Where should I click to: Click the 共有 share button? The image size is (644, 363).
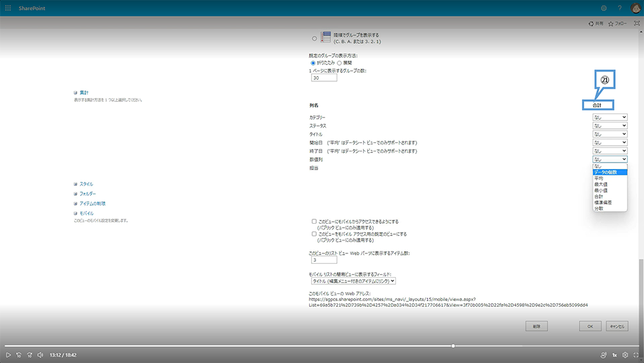596,23
